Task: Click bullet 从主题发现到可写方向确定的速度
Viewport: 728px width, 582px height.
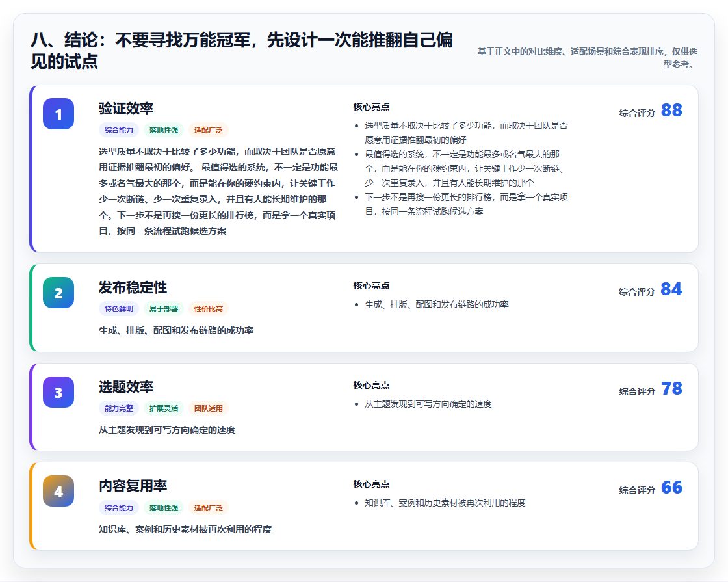Action: 428,404
